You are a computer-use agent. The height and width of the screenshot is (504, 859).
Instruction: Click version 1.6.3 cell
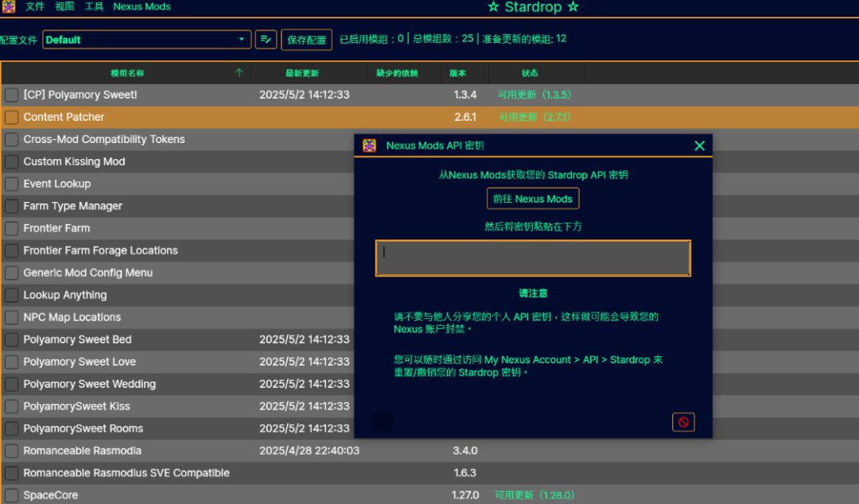pyautogui.click(x=465, y=473)
